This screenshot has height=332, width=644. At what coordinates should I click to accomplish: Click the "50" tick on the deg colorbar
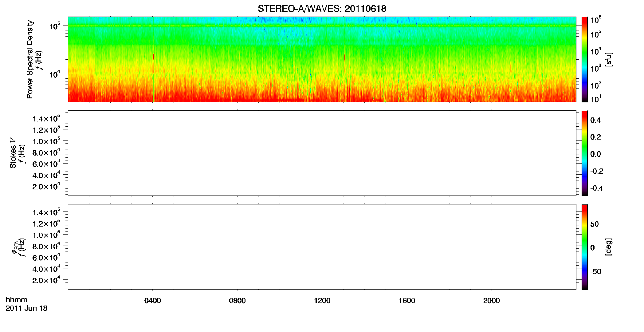(x=595, y=224)
